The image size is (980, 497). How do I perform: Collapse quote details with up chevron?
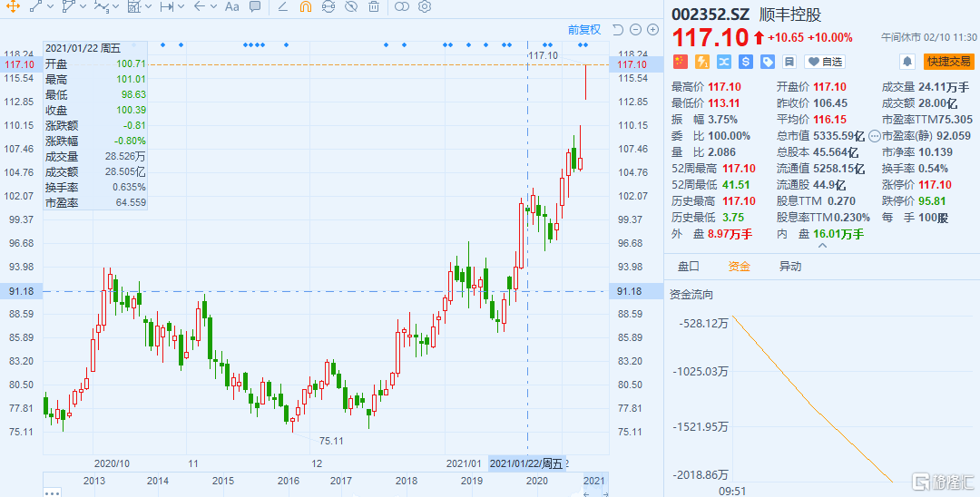point(822,246)
